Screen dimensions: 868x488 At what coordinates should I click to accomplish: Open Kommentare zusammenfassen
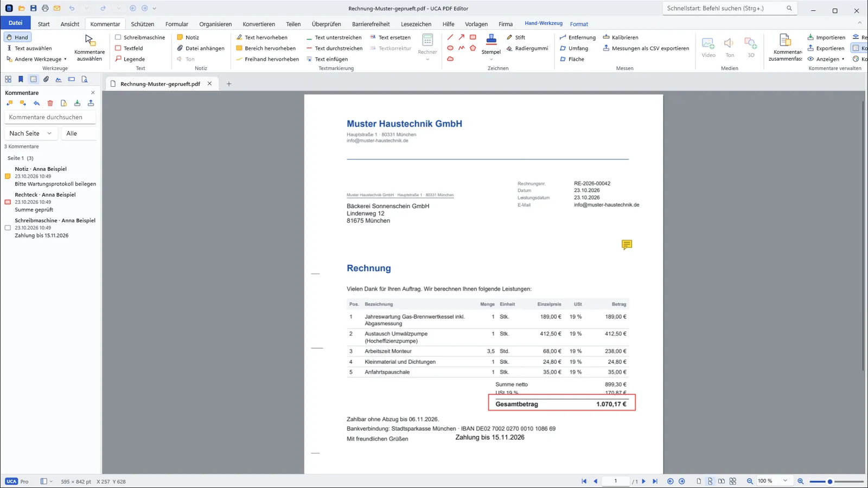785,48
